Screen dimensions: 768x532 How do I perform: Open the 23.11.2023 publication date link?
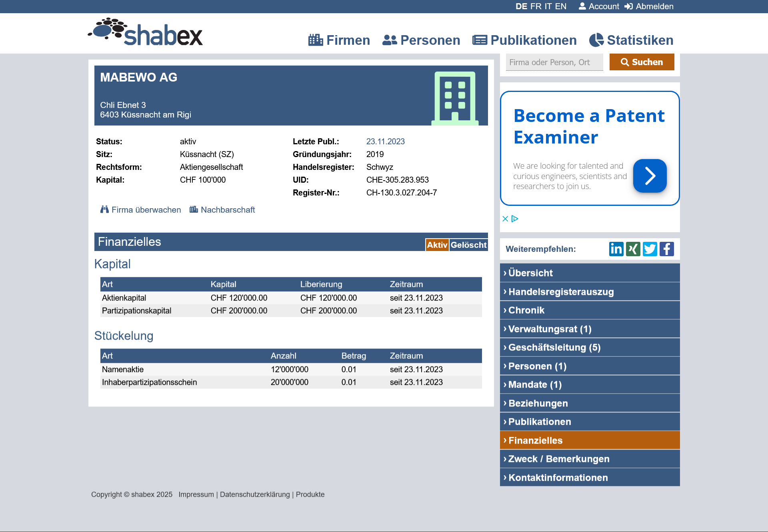point(385,141)
